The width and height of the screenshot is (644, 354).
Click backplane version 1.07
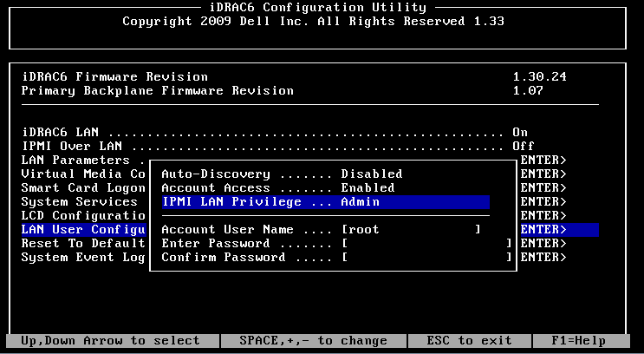point(528,91)
